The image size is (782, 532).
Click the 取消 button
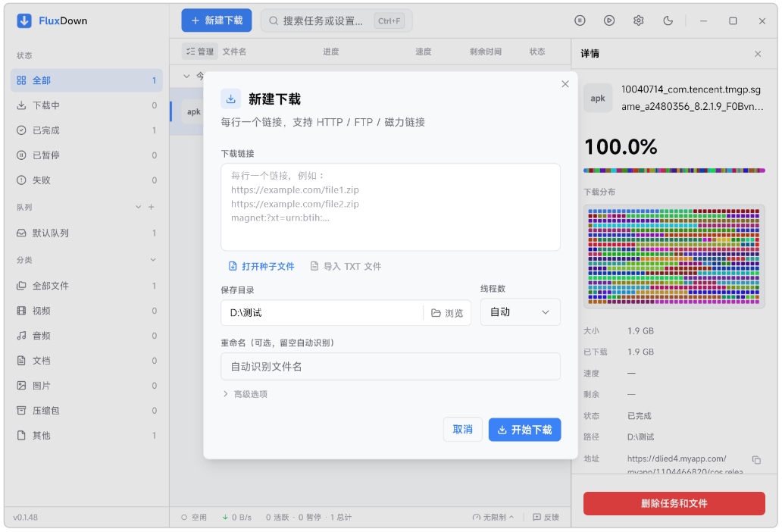point(462,429)
